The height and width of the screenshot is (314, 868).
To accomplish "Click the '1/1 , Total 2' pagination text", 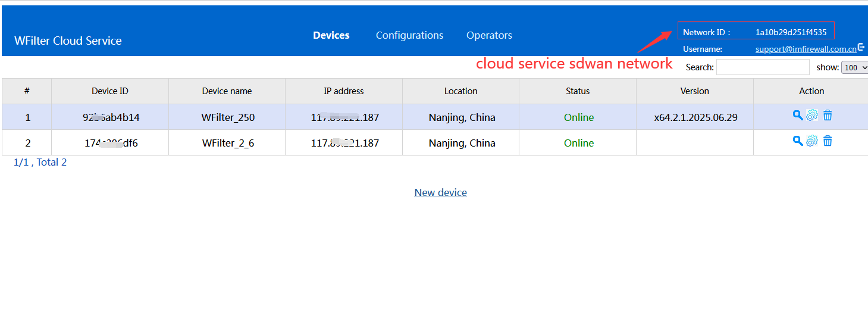I will tap(40, 162).
